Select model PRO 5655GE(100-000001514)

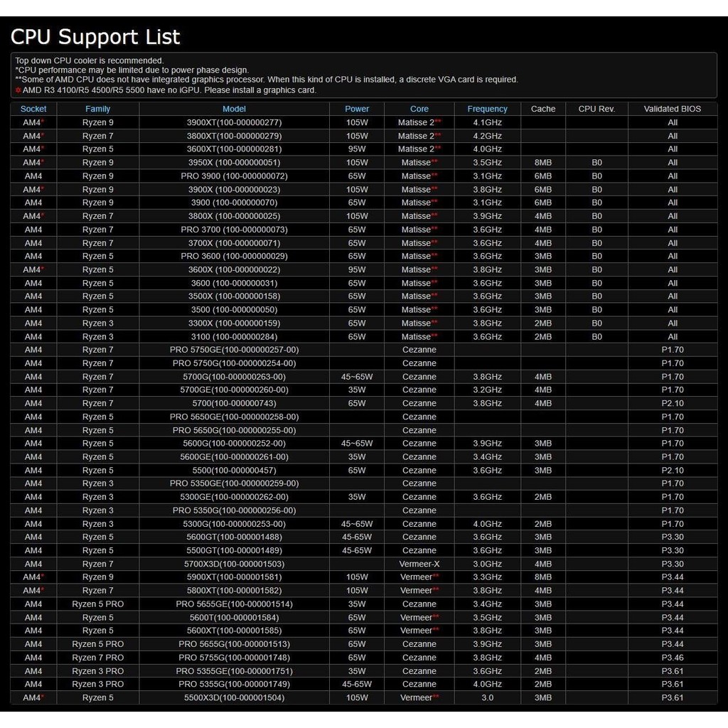point(234,604)
